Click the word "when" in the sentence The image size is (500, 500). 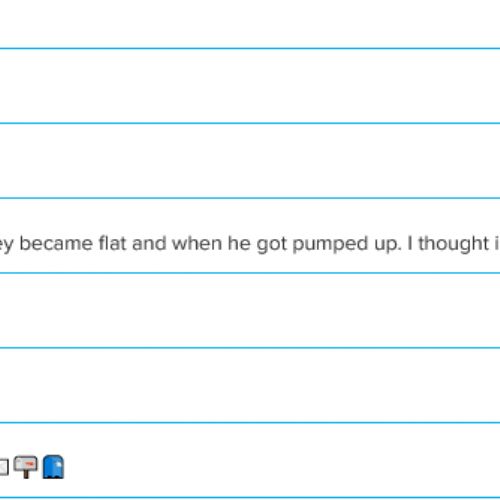tap(197, 243)
